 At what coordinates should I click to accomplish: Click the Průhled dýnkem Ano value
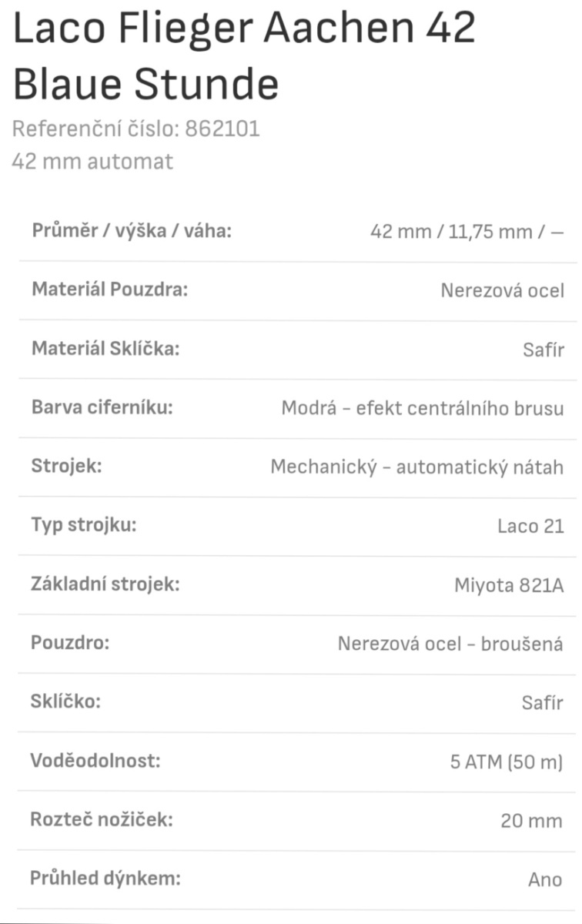tap(545, 879)
